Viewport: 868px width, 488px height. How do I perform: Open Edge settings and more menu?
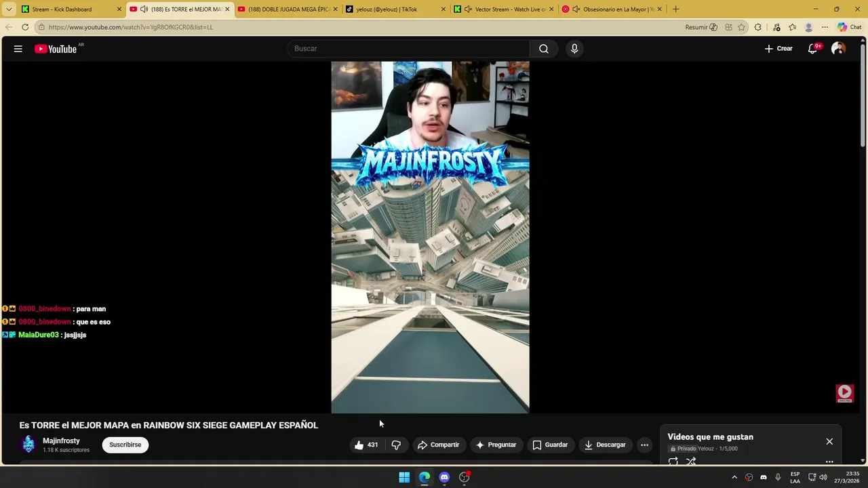pyautogui.click(x=825, y=27)
